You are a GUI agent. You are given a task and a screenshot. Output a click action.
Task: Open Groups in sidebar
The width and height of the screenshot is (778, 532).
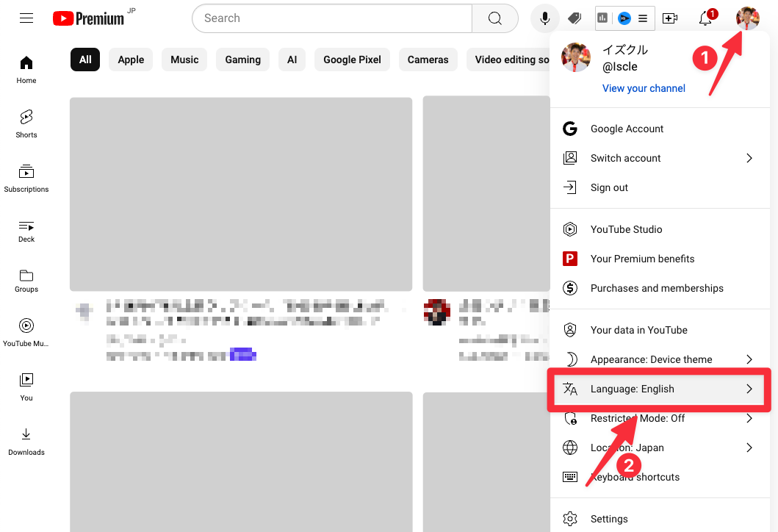tap(26, 281)
